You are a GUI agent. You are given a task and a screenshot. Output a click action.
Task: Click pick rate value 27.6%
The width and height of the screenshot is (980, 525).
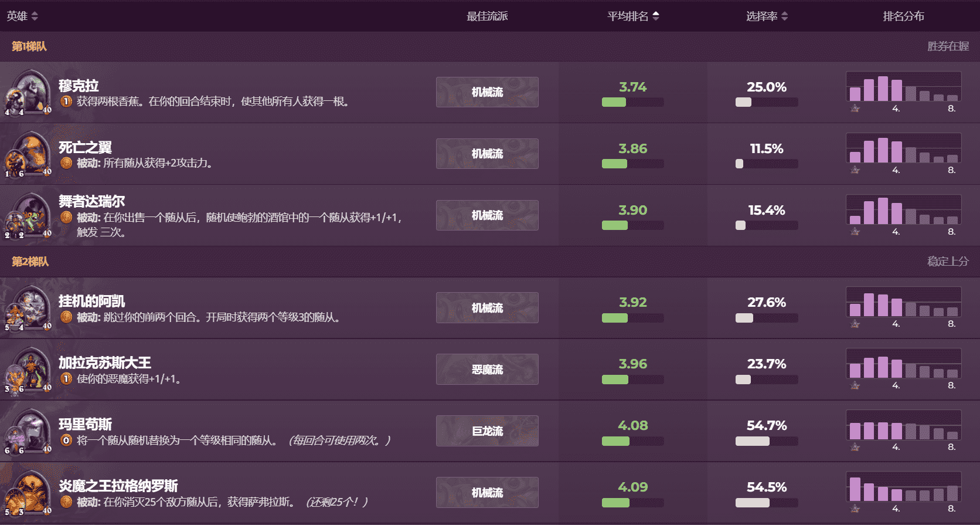(x=766, y=302)
